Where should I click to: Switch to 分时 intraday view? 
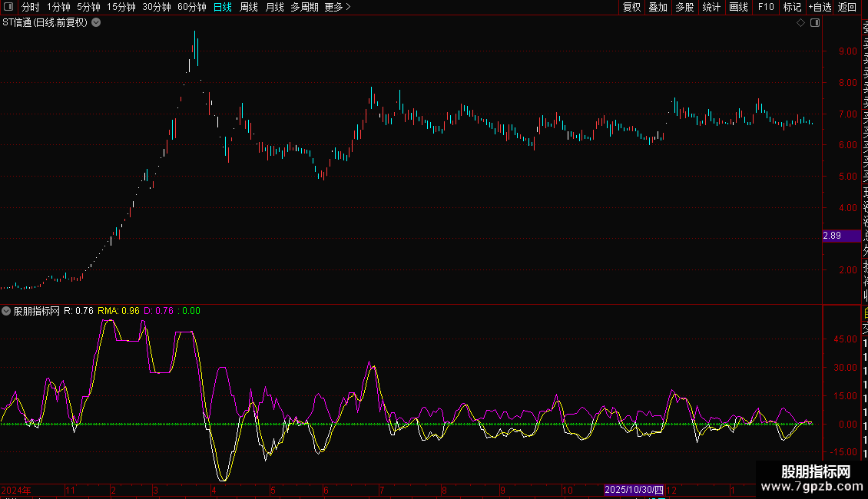[x=31, y=7]
